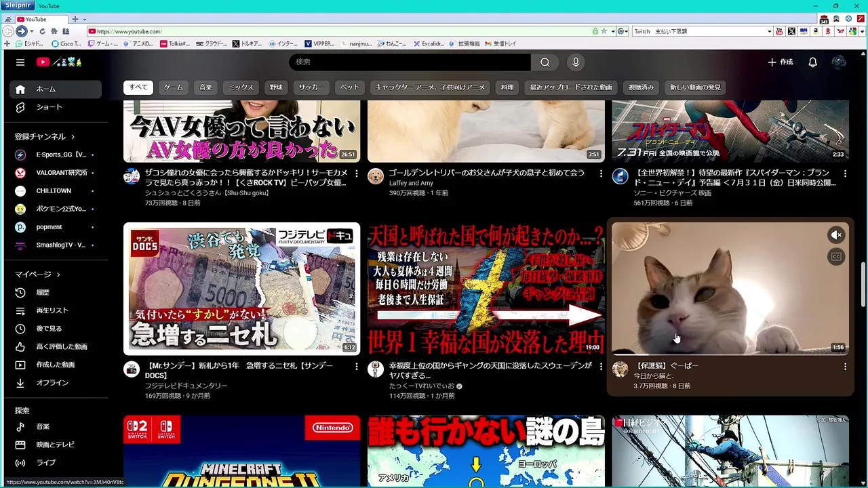The height and width of the screenshot is (488, 868).
Task: Unmute the cat video preview
Action: click(836, 235)
